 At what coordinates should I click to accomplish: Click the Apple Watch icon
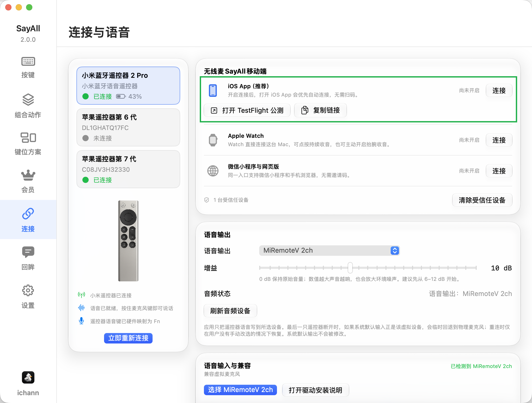pyautogui.click(x=213, y=140)
